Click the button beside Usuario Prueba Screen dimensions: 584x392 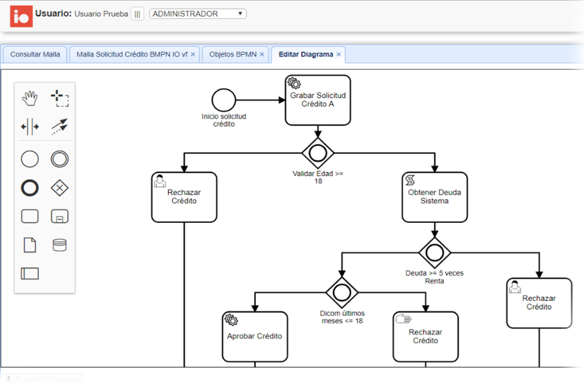coord(137,14)
